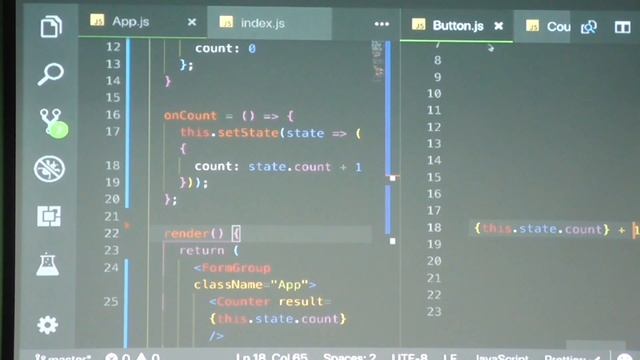Click the warnings triangle icon in status bar
640x360 pixels.
(x=141, y=356)
